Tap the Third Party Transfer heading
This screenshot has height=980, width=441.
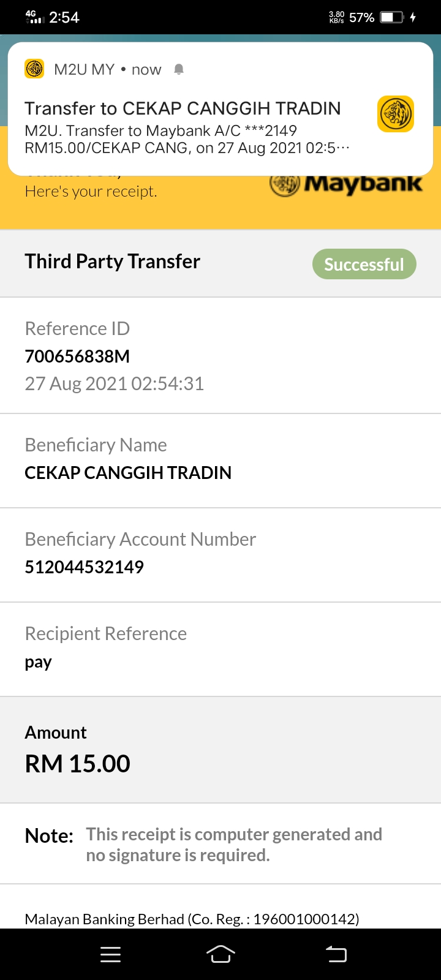[112, 262]
